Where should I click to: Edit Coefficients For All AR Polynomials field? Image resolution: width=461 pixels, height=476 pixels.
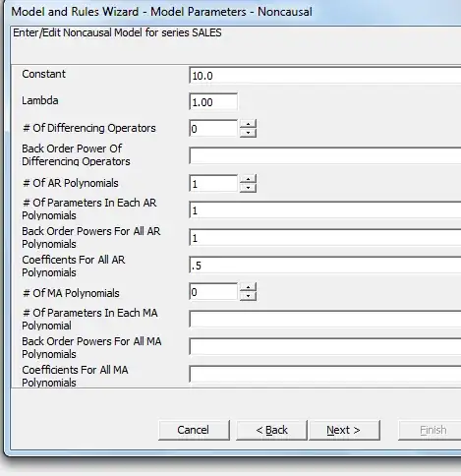pyautogui.click(x=325, y=266)
